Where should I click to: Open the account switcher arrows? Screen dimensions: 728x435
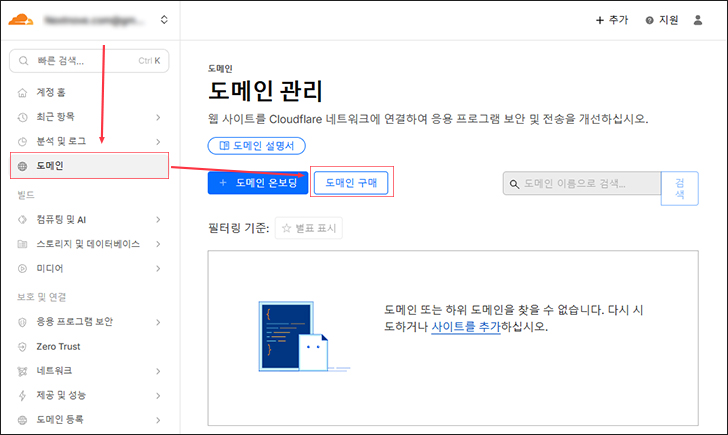[x=164, y=19]
